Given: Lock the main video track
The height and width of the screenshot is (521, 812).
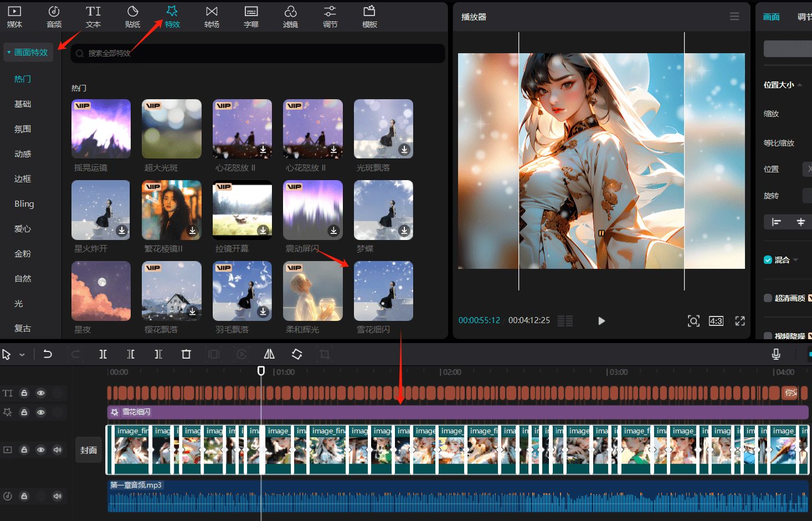Looking at the screenshot, I should click(24, 450).
